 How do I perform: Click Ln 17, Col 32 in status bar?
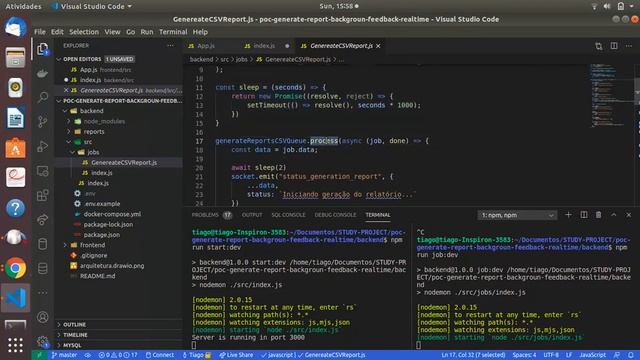pyautogui.click(x=473, y=355)
